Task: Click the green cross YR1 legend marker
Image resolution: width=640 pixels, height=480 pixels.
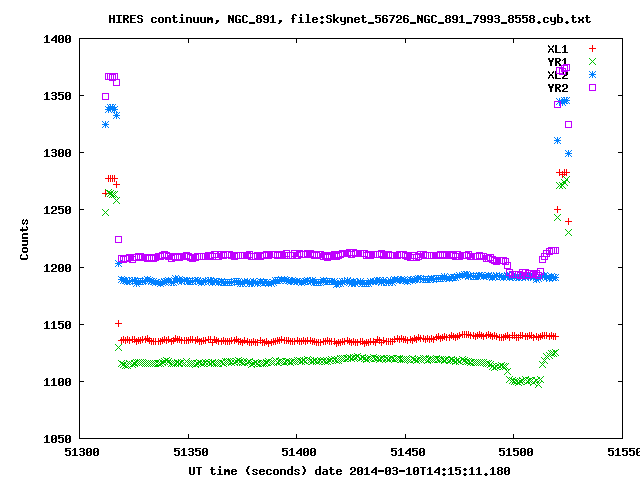Action: point(592,62)
